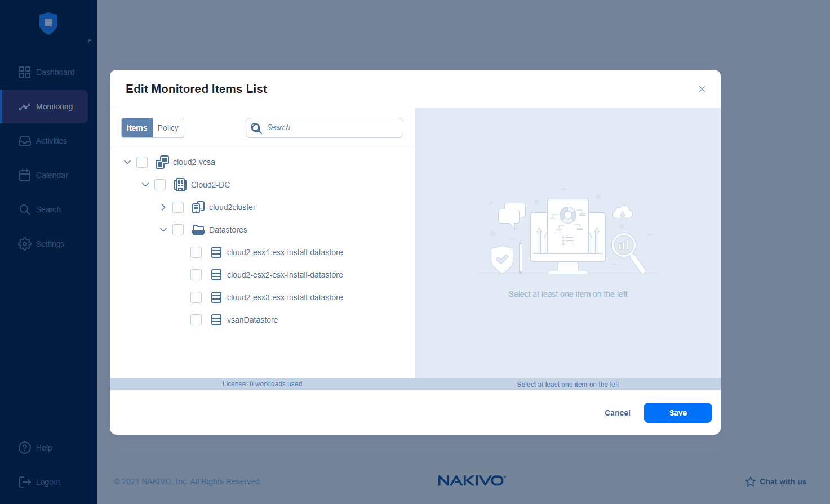
Task: Click the cloud2-esx1 datastore icon
Action: point(216,252)
